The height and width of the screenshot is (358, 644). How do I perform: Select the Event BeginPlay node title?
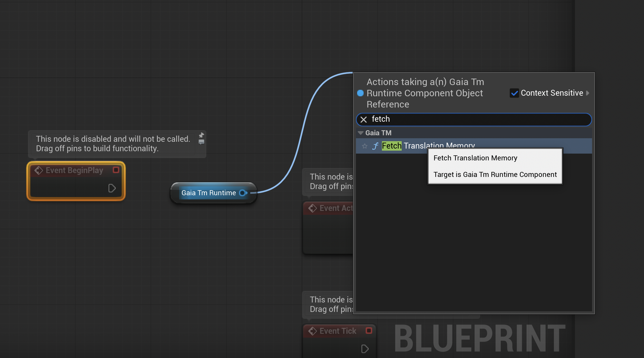(74, 170)
